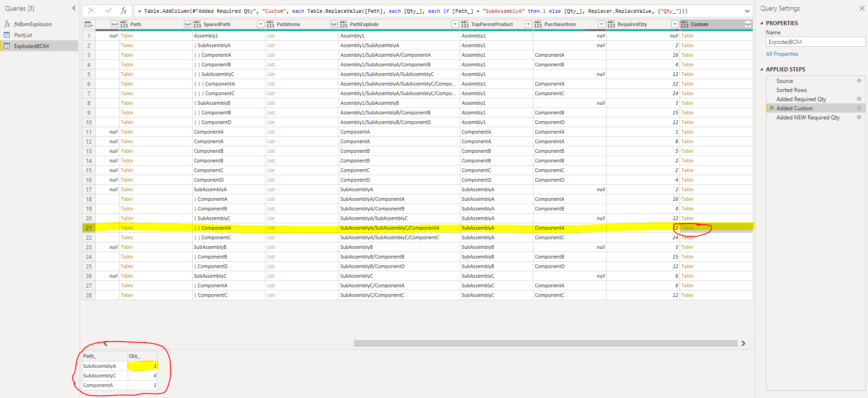Select the Added NEW Required Qty step
The image size is (868, 398).
[x=808, y=118]
